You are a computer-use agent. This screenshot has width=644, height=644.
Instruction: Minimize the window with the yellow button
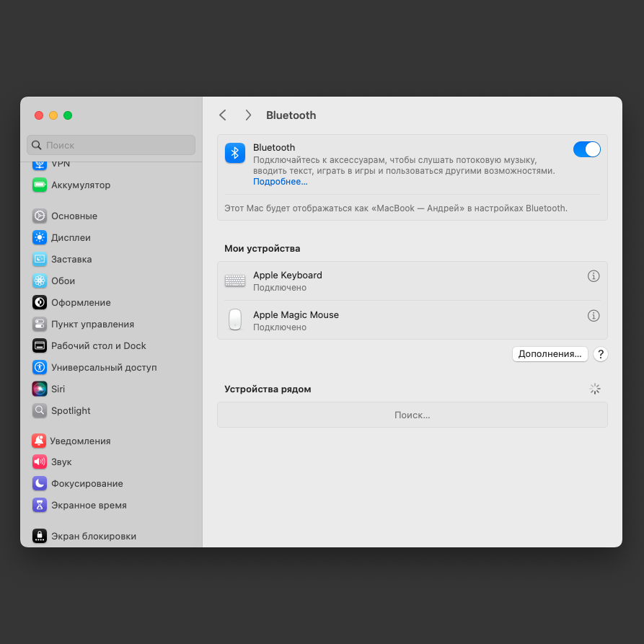tap(53, 115)
